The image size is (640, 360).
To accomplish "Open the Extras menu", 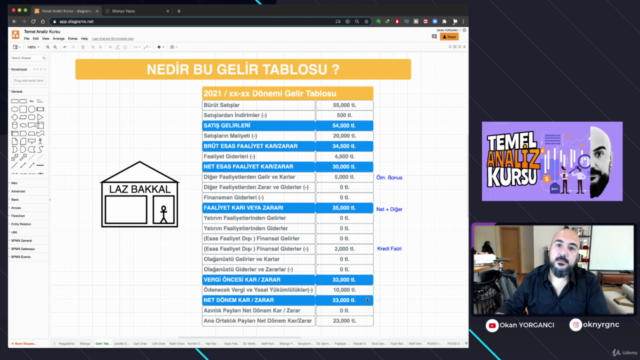I will point(73,38).
